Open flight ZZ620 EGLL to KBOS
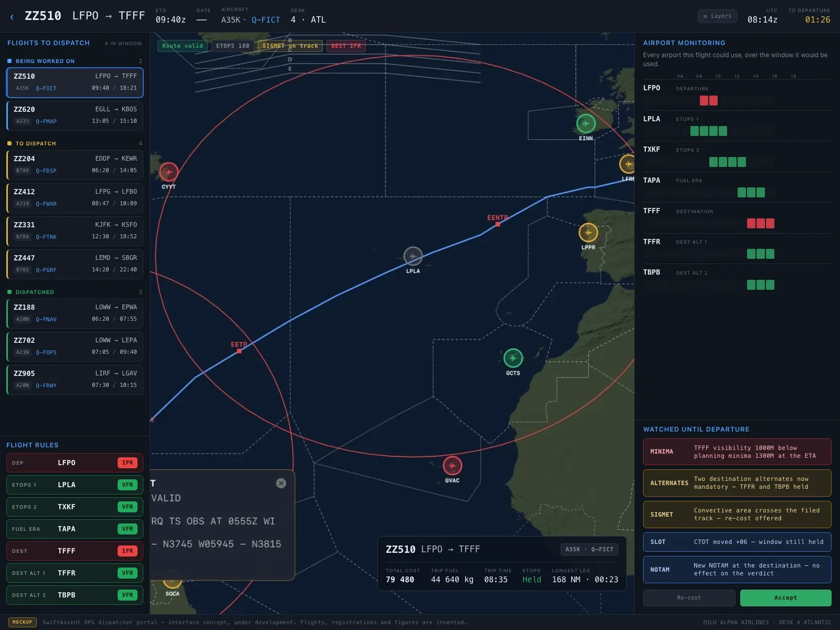This screenshot has width=840, height=630. click(x=75, y=115)
